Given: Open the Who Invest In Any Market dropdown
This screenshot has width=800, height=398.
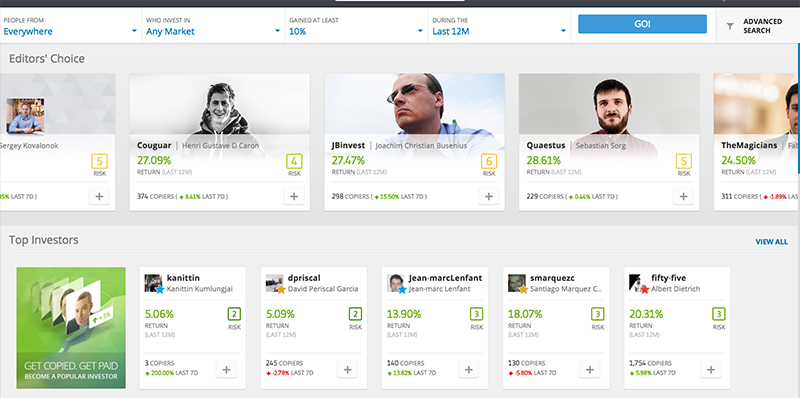Looking at the screenshot, I should 213,26.
